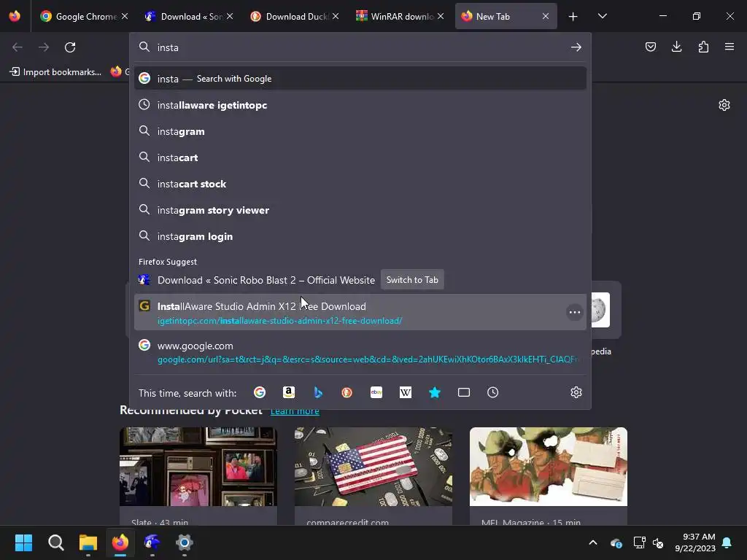This screenshot has width=747, height=560.
Task: Open InstallAware Studio Admin X12 result
Action: [x=360, y=312]
